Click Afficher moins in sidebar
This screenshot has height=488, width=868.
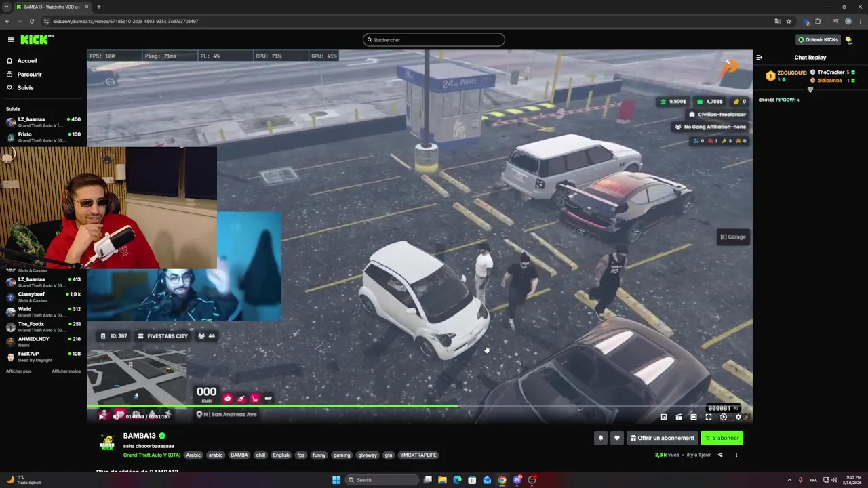coord(66,371)
